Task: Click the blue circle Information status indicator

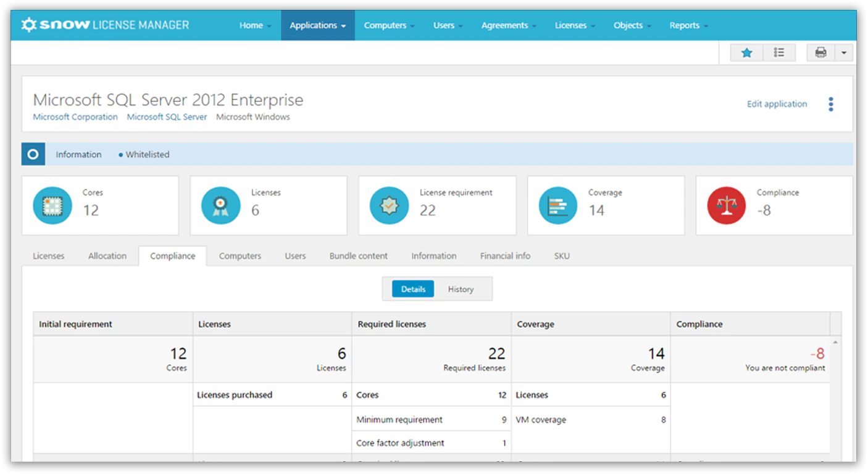Action: (33, 154)
